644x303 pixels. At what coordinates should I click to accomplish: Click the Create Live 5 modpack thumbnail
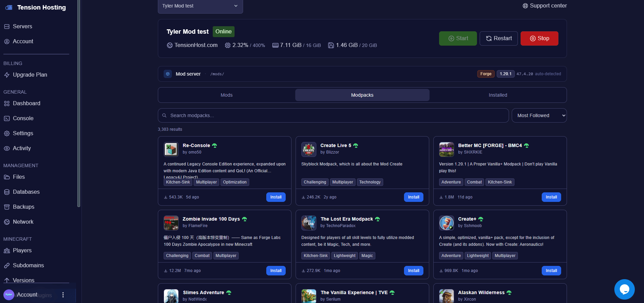point(309,149)
